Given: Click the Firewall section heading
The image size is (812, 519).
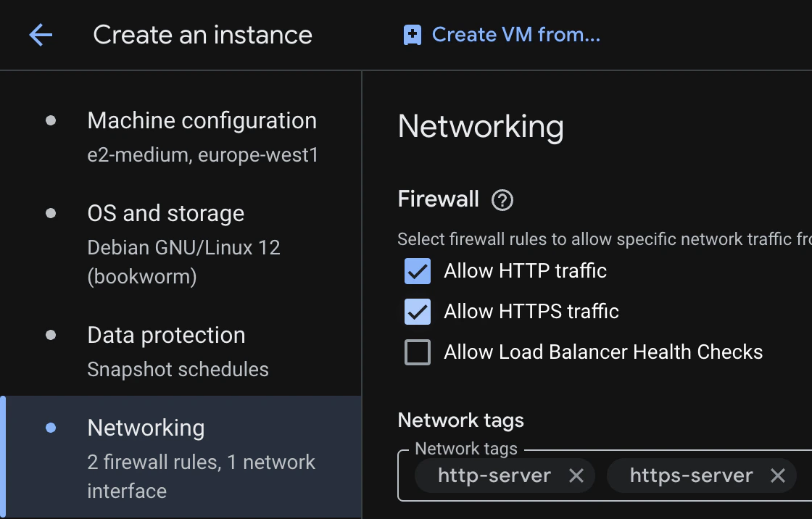Looking at the screenshot, I should [438, 199].
